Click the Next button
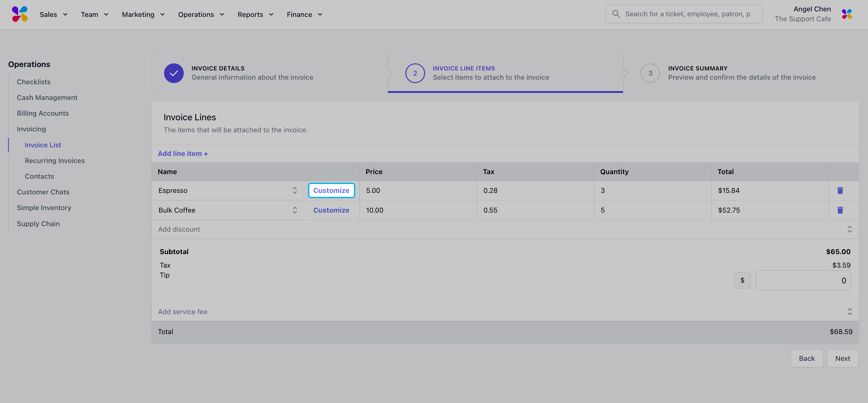This screenshot has width=868, height=403. pos(842,358)
